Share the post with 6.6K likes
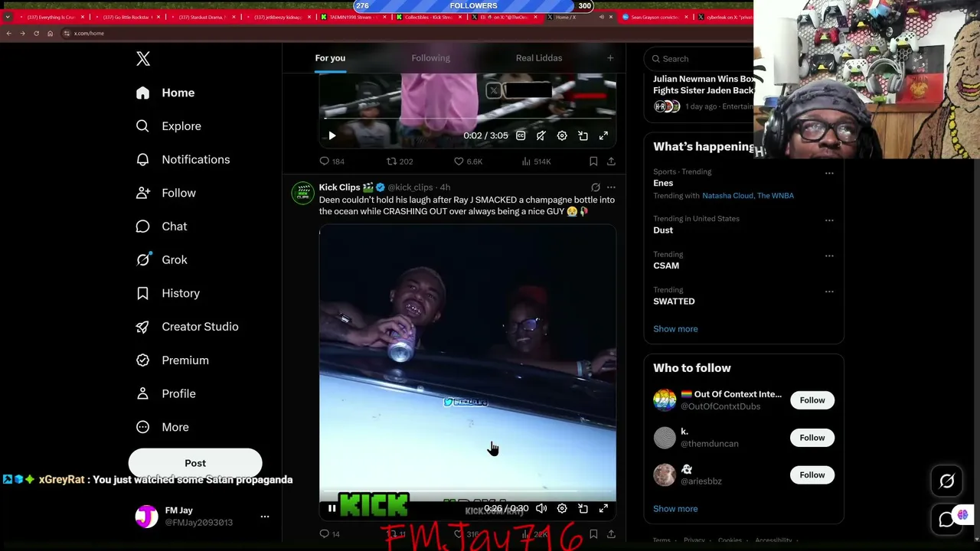980x551 pixels. pyautogui.click(x=611, y=161)
